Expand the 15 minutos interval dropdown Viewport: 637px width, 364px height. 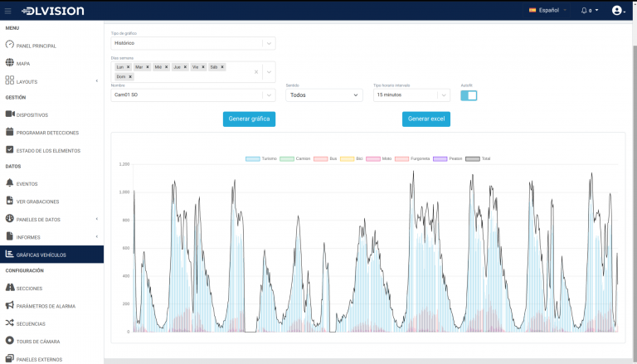pos(411,95)
